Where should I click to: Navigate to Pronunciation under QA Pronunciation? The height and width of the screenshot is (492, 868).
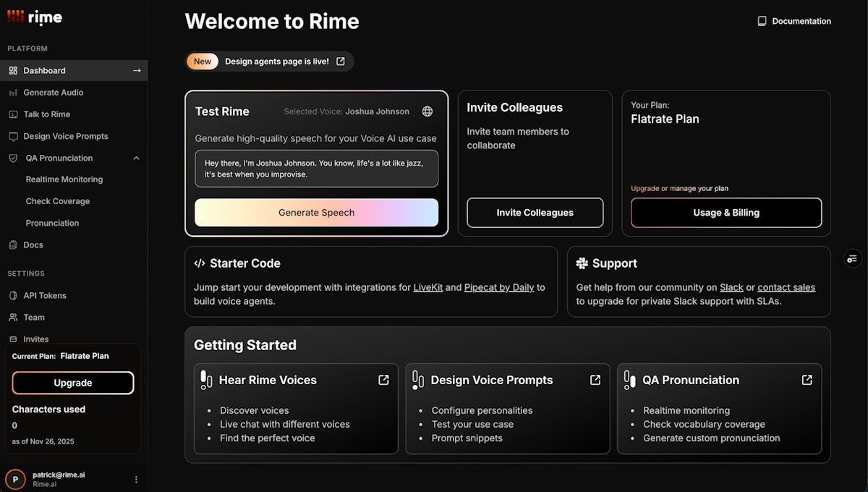coord(52,223)
